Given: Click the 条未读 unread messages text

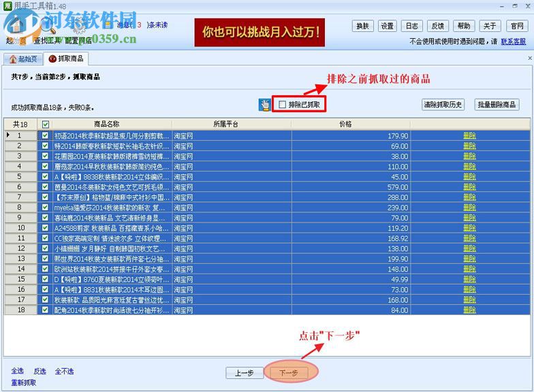Looking at the screenshot, I should coord(159,24).
